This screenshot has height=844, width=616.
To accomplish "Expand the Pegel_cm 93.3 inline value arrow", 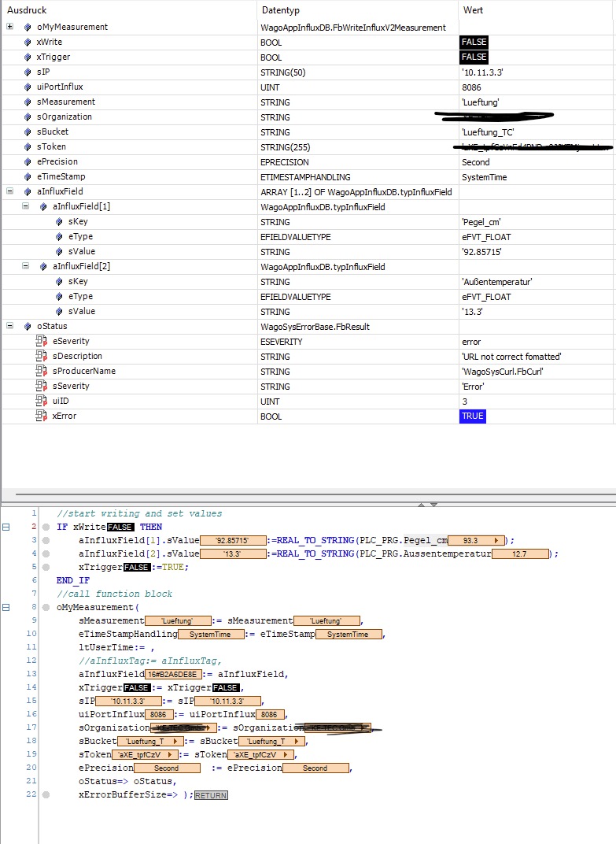I will (x=497, y=540).
